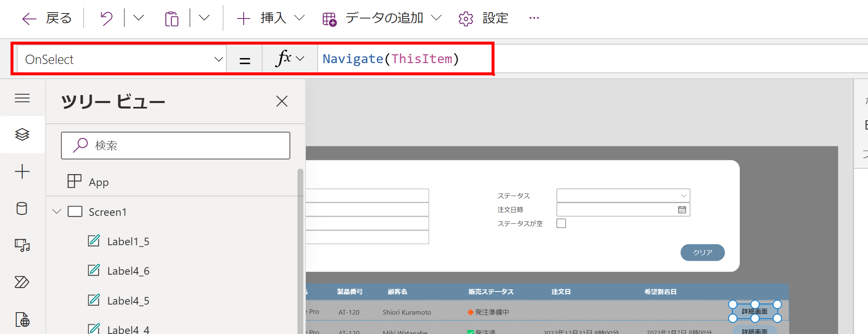The height and width of the screenshot is (334, 868).
Task: Select Label4_6 in the tree view
Action: point(128,271)
